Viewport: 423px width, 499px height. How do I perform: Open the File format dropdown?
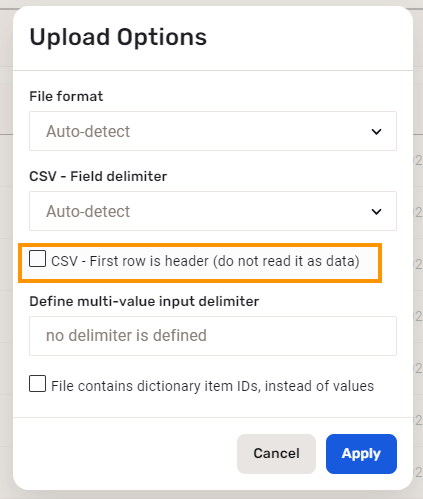213,131
